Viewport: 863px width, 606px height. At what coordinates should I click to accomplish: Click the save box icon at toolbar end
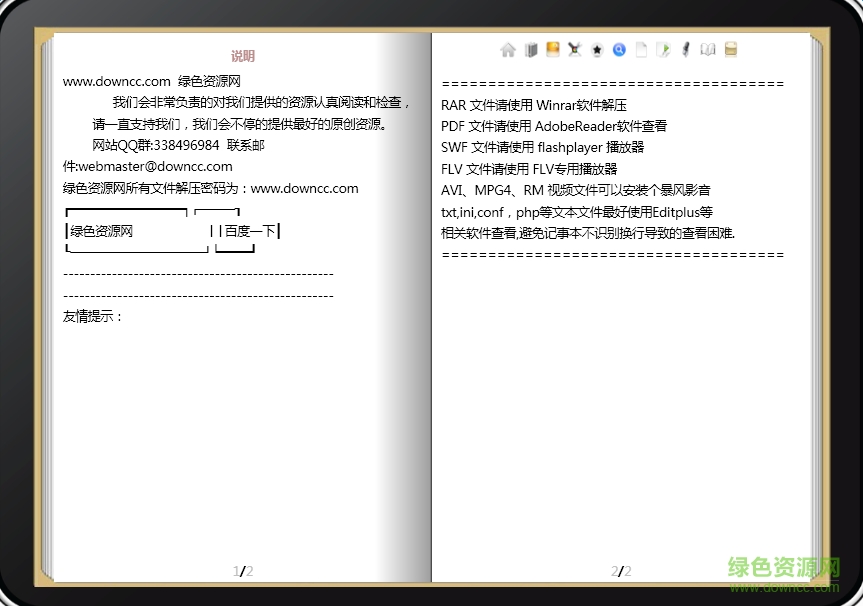(730, 49)
